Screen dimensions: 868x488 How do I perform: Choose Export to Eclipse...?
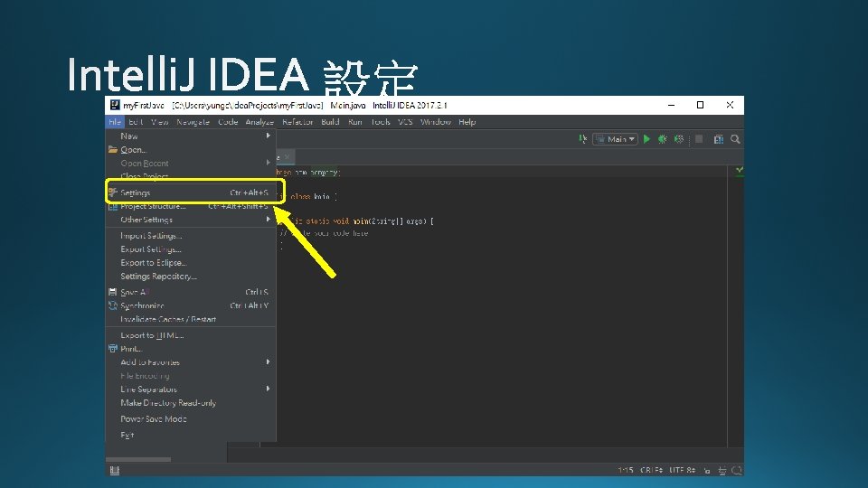click(191, 263)
